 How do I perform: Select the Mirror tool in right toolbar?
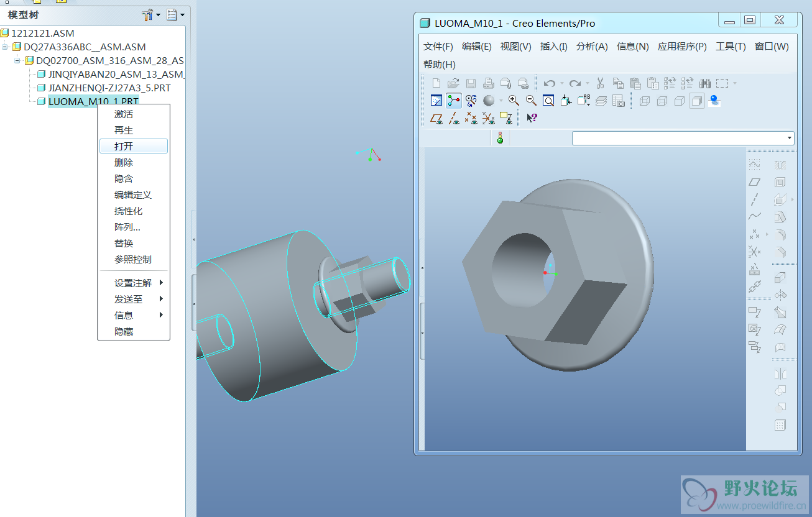[780, 373]
